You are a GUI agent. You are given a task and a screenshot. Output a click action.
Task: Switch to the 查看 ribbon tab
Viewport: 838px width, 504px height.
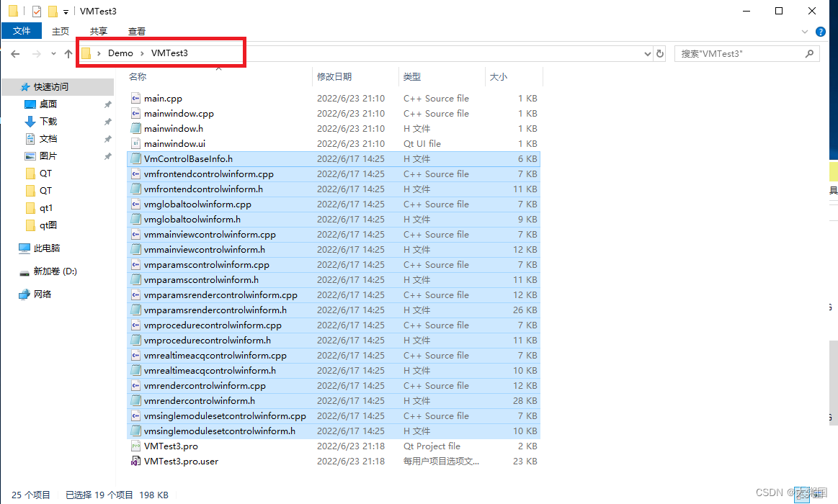click(137, 31)
